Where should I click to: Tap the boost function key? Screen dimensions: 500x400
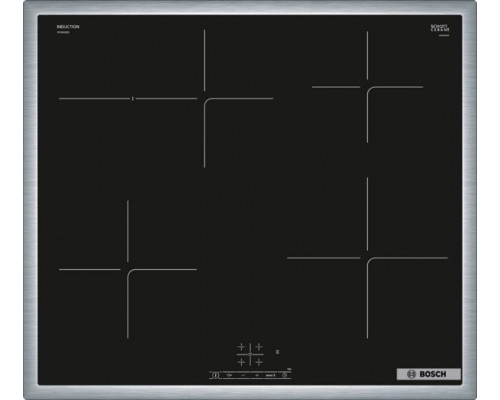271,375
